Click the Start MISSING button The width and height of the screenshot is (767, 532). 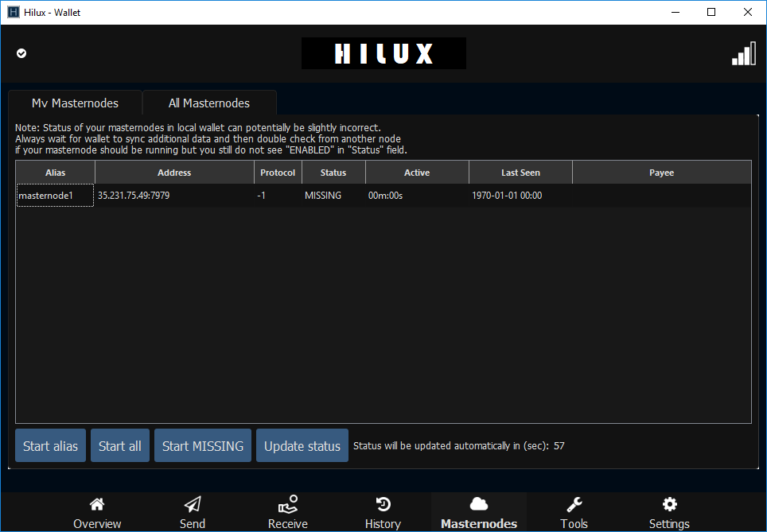click(203, 445)
